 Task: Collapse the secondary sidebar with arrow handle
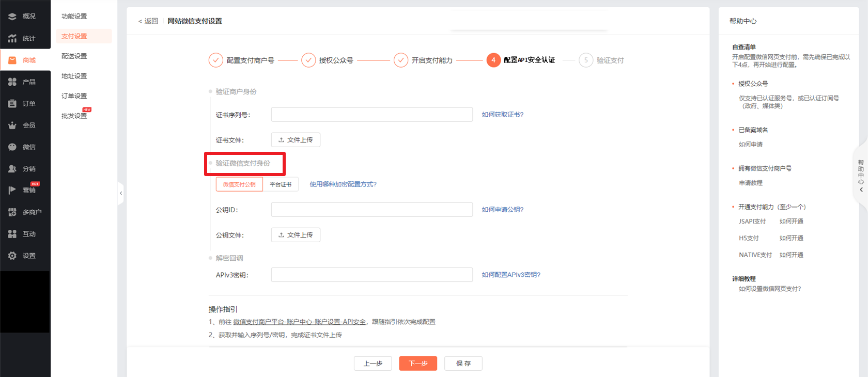pos(121,193)
